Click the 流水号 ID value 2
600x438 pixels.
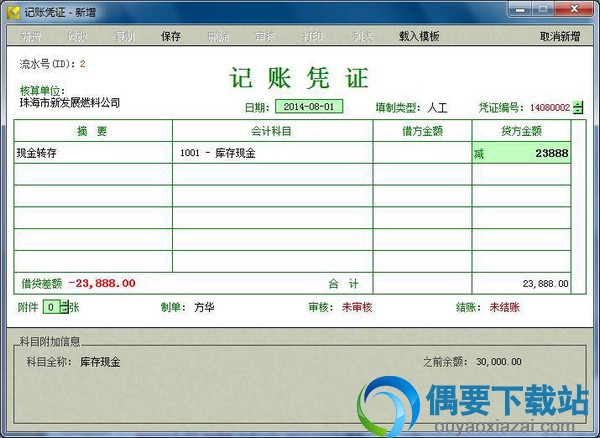pyautogui.click(x=83, y=64)
